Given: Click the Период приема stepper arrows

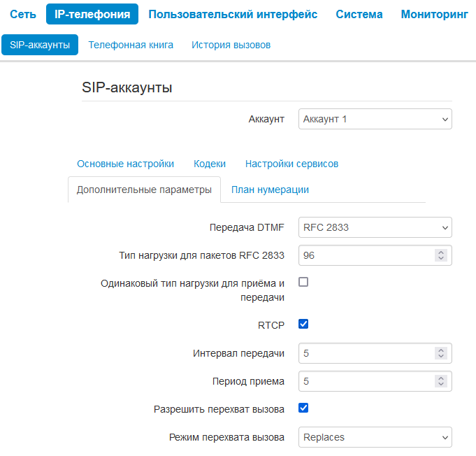Looking at the screenshot, I should coord(440,381).
